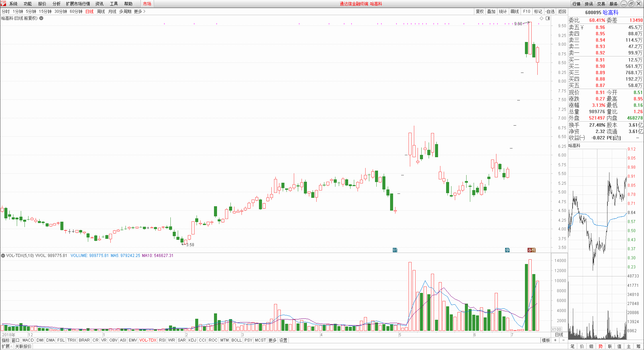Toggle the side panel icon above chart

click(x=548, y=18)
